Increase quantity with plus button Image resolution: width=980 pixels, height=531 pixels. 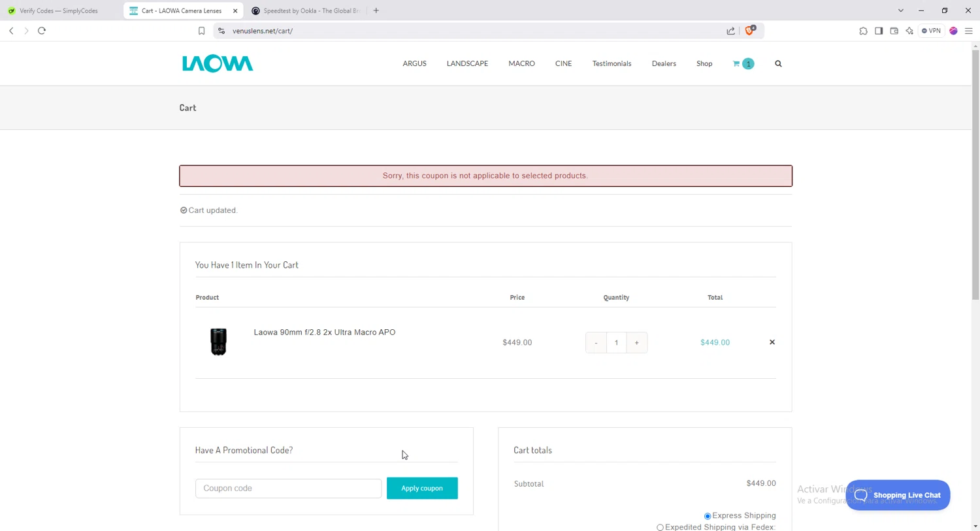coord(636,342)
